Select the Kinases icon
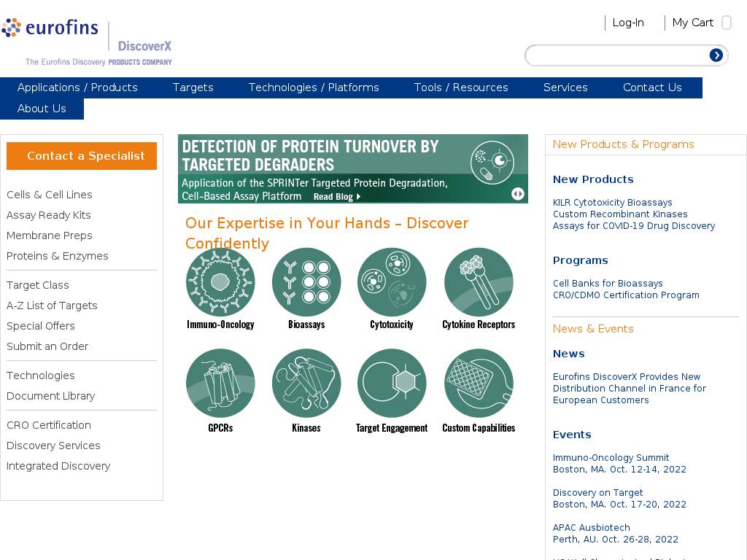The height and width of the screenshot is (560, 747). [x=306, y=383]
